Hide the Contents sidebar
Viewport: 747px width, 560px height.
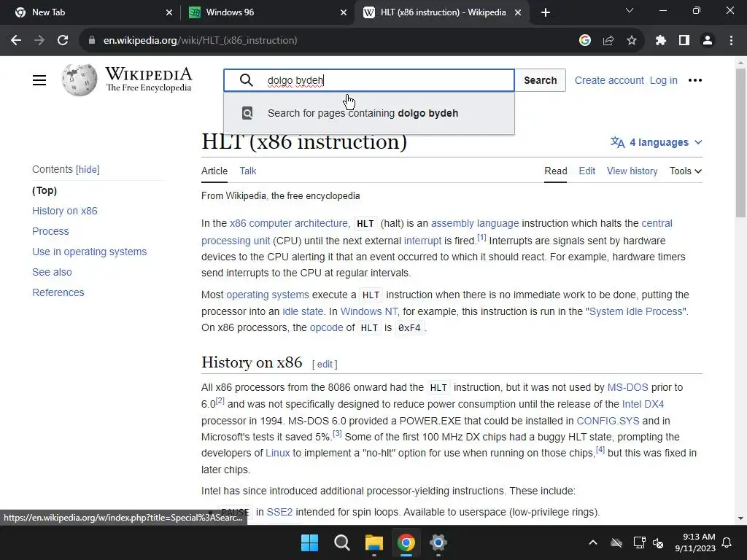pyautogui.click(x=88, y=169)
